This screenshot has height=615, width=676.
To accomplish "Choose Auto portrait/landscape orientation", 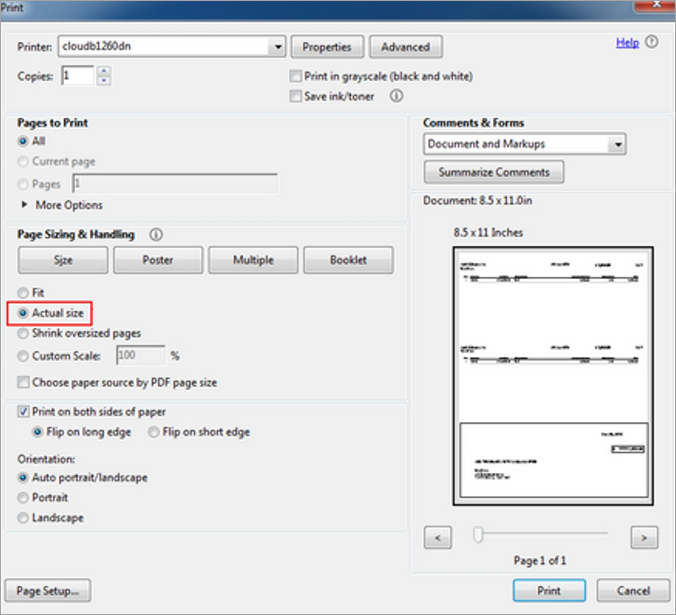I will pyautogui.click(x=23, y=478).
